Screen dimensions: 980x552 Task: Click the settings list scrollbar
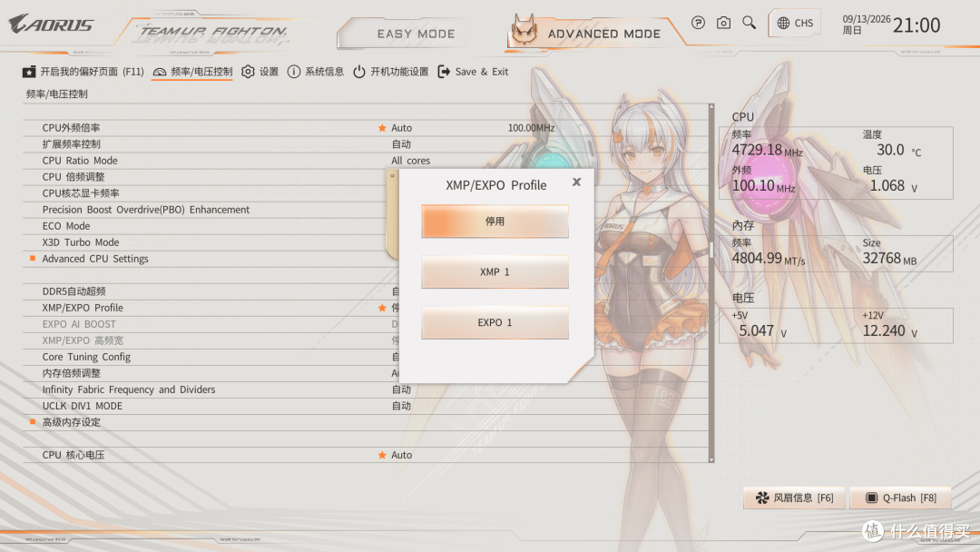(x=711, y=282)
